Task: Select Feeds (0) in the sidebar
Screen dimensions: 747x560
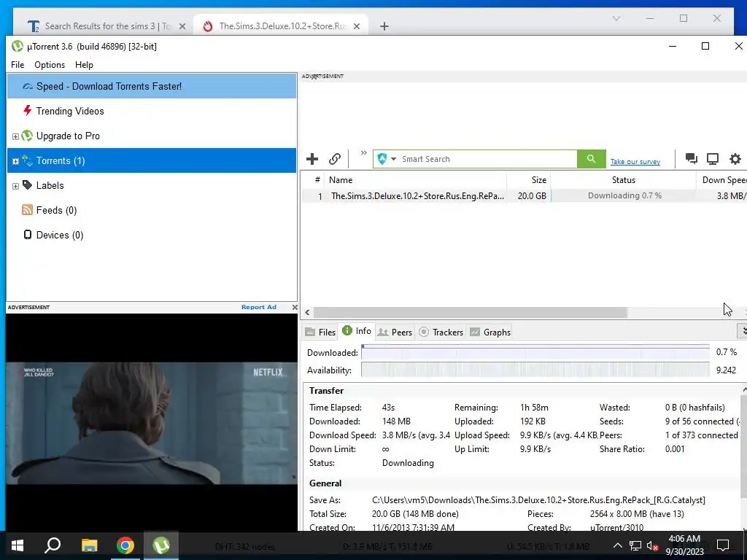Action: 152,210
